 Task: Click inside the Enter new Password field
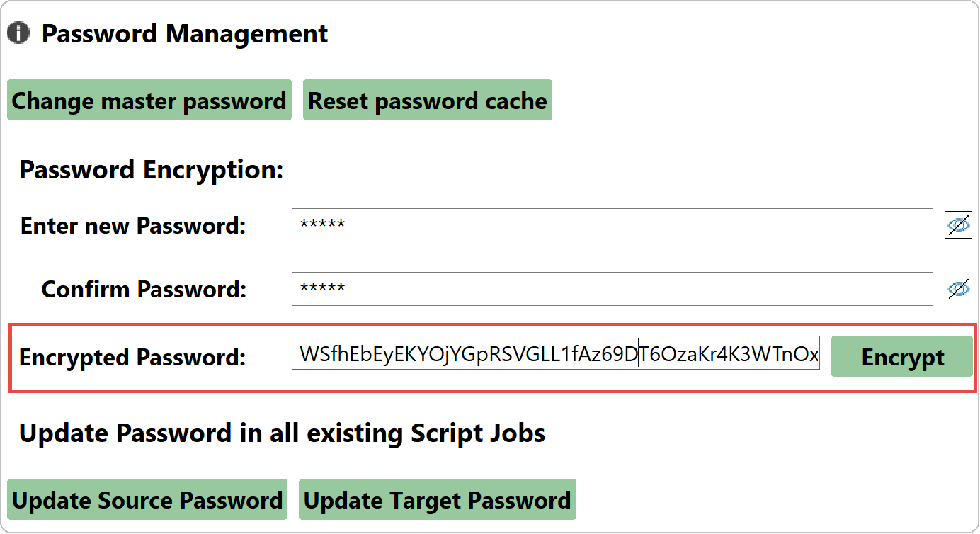click(612, 225)
